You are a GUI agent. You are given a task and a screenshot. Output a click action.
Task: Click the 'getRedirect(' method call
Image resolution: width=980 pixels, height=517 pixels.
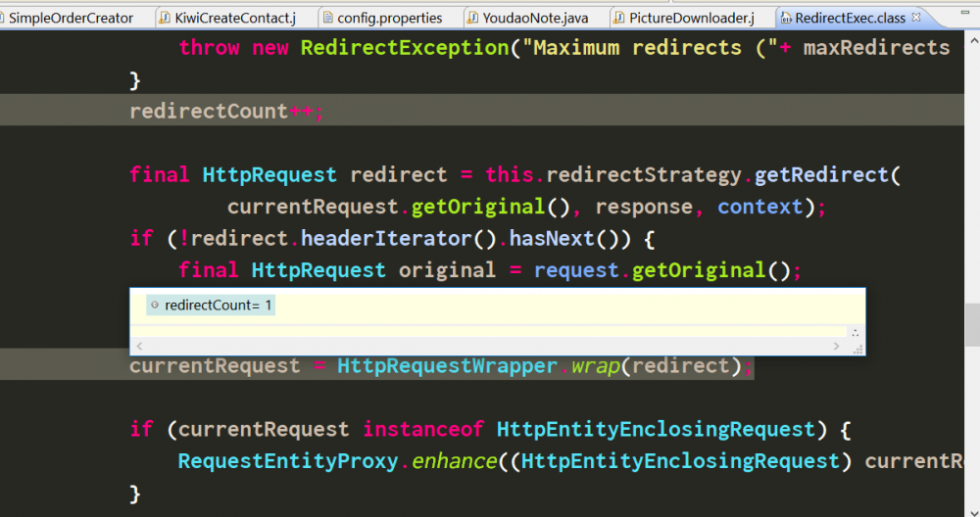click(x=827, y=175)
